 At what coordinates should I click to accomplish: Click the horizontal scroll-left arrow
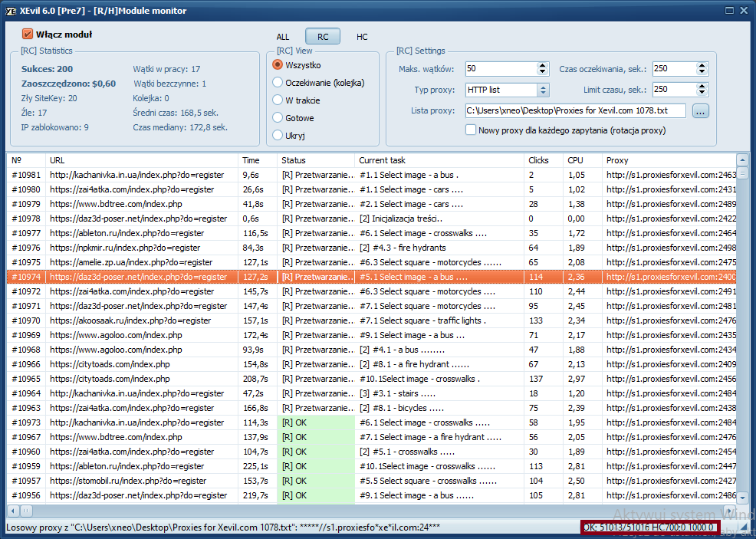[13, 510]
